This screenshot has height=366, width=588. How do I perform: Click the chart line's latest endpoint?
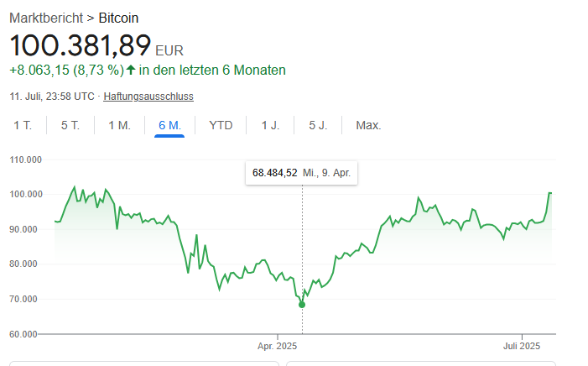coord(551,193)
